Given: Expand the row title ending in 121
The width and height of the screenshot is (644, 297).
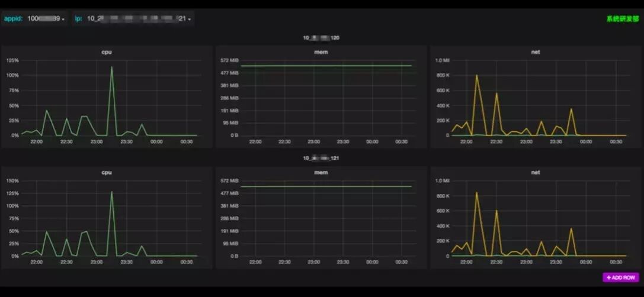Looking at the screenshot, I should point(321,158).
